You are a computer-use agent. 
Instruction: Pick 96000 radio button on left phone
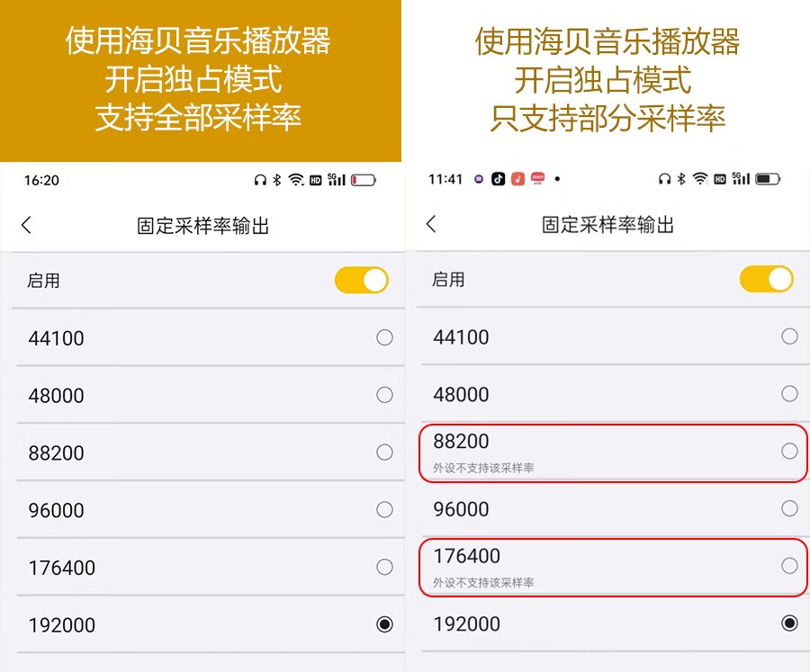(384, 510)
